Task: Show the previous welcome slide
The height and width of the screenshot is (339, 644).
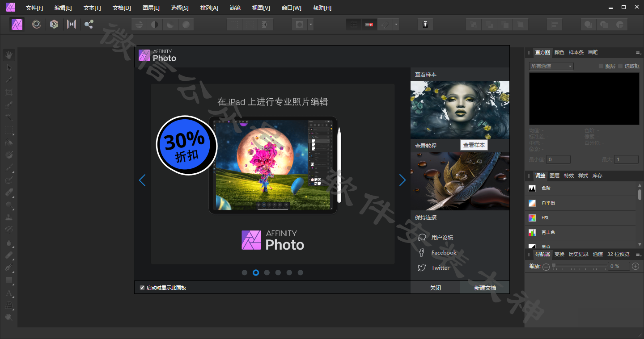Action: (142, 180)
